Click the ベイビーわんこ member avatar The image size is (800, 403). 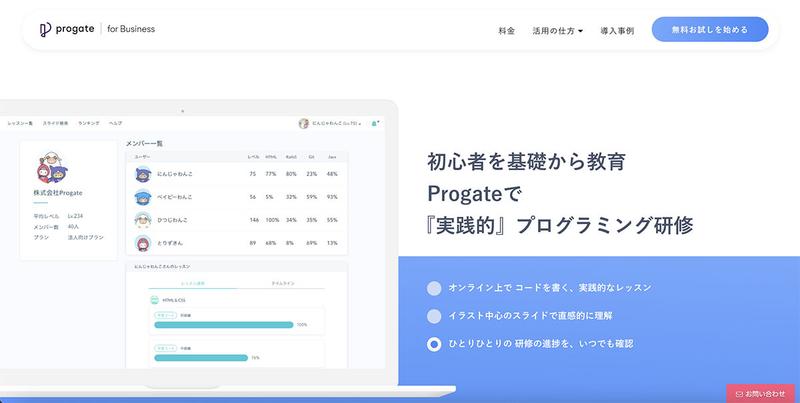[143, 197]
